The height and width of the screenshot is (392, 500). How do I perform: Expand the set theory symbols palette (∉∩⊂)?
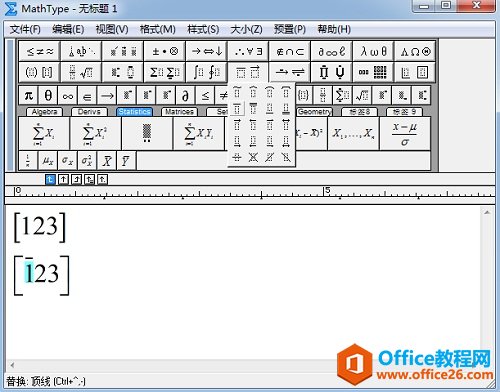290,51
